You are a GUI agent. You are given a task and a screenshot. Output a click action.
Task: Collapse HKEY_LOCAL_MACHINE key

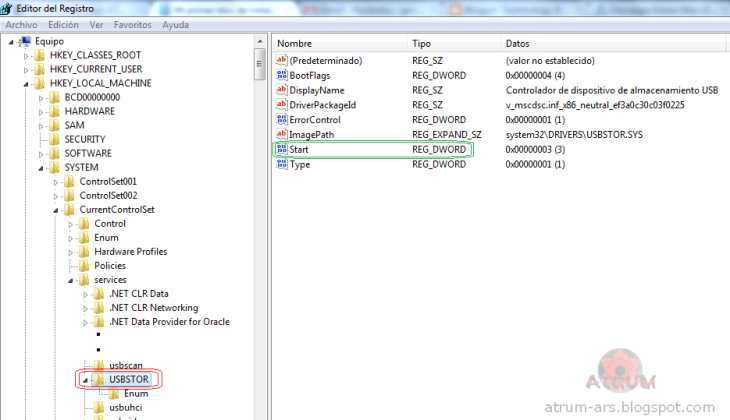(x=26, y=84)
